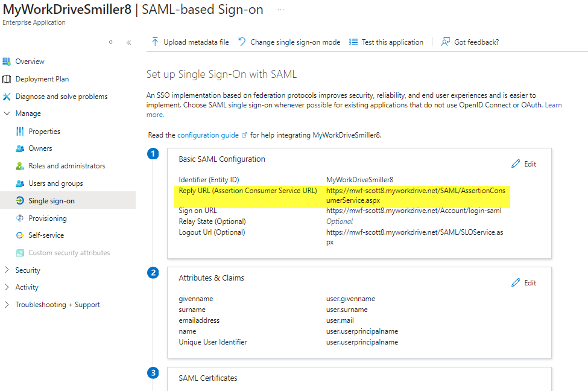This screenshot has height=391, width=588.
Task: Edit the Attributes & Claims section
Action: (x=523, y=283)
